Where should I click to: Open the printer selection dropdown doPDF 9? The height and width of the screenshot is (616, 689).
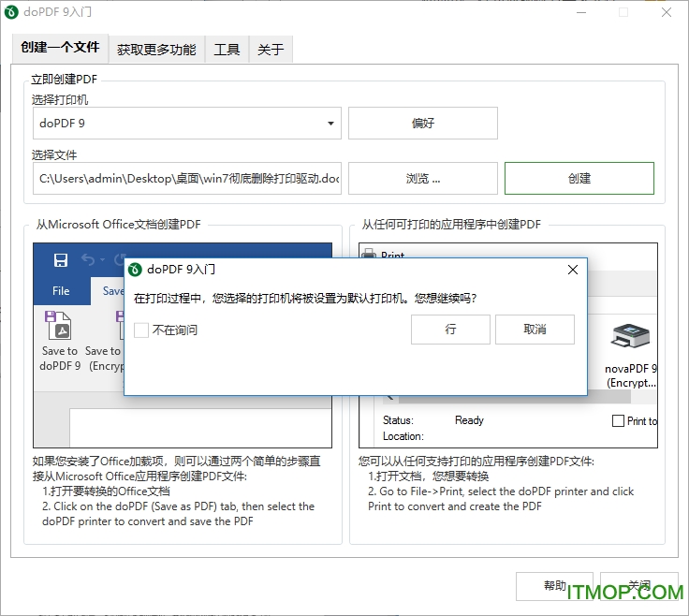(x=186, y=124)
